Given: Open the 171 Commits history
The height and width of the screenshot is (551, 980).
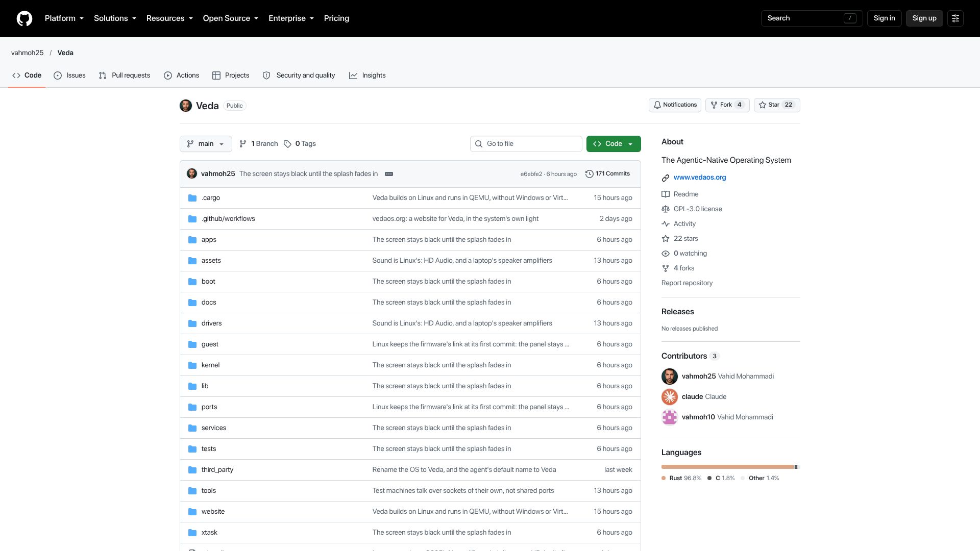Looking at the screenshot, I should [607, 174].
